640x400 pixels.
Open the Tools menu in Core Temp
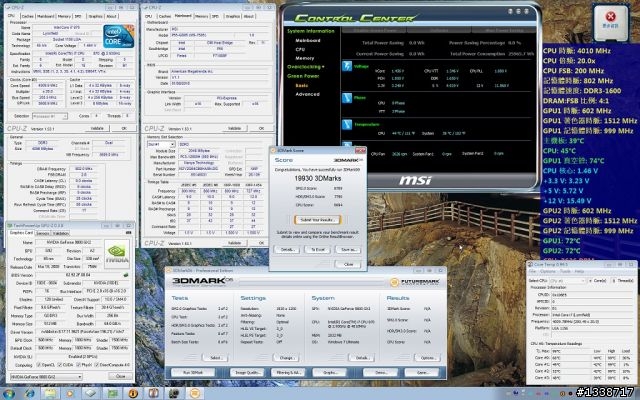click(x=565, y=271)
